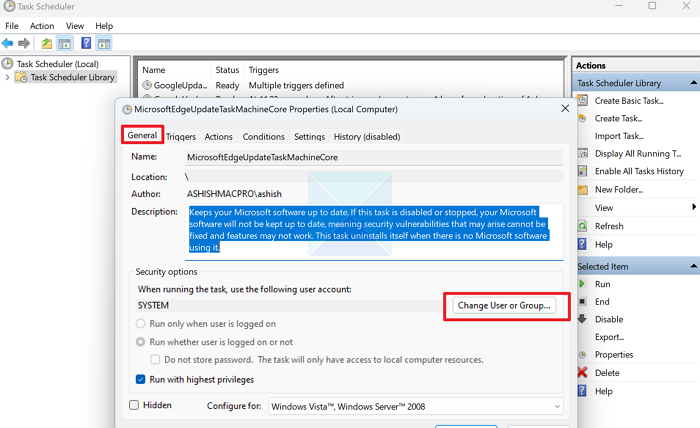Click the Display All Running Tasks icon
Screen dimensions: 700x428
pyautogui.click(x=583, y=154)
